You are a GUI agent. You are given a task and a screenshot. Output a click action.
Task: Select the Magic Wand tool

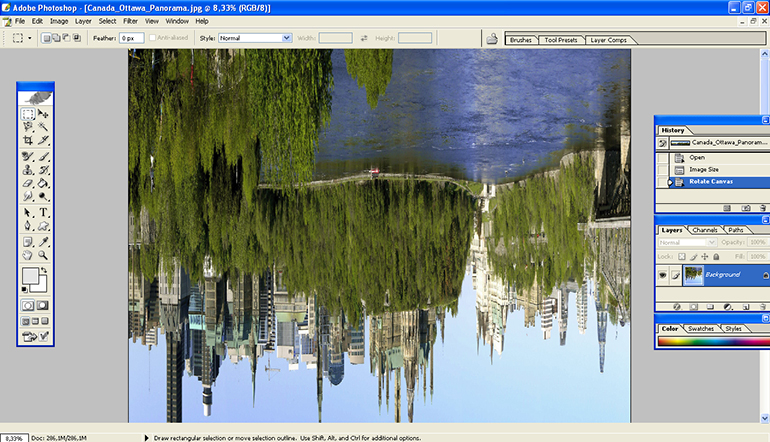44,127
